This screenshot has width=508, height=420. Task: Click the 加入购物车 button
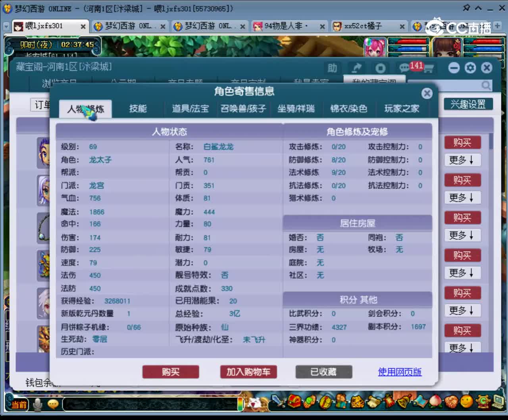click(248, 372)
